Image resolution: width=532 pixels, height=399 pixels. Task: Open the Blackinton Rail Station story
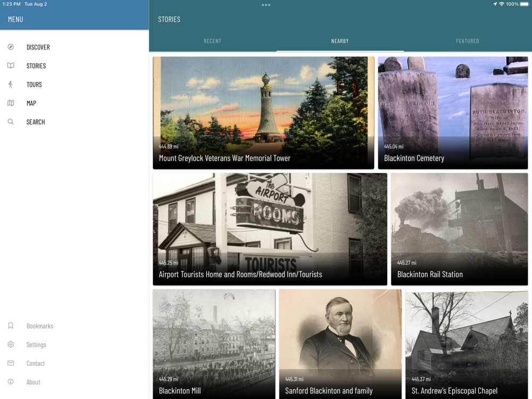point(460,229)
